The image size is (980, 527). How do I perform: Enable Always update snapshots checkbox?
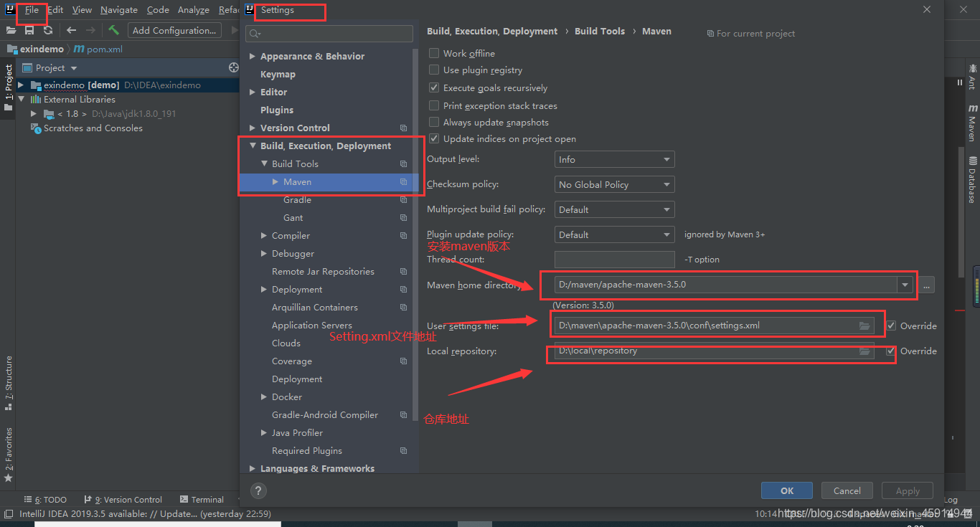(x=434, y=122)
